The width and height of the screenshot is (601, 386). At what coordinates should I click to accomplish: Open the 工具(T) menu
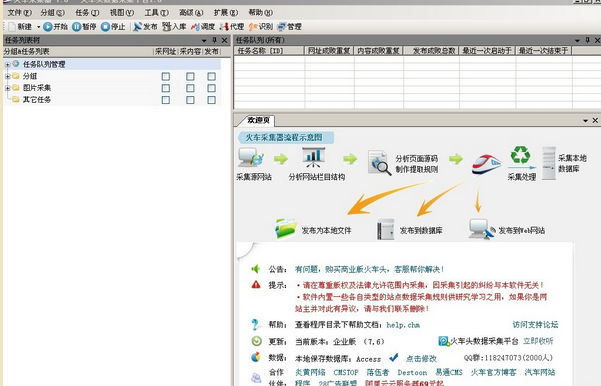156,13
